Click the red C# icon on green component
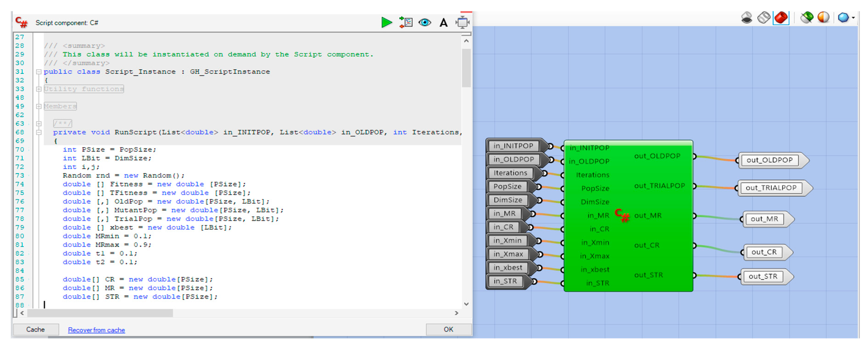Viewport: 868px width, 351px height. (622, 215)
